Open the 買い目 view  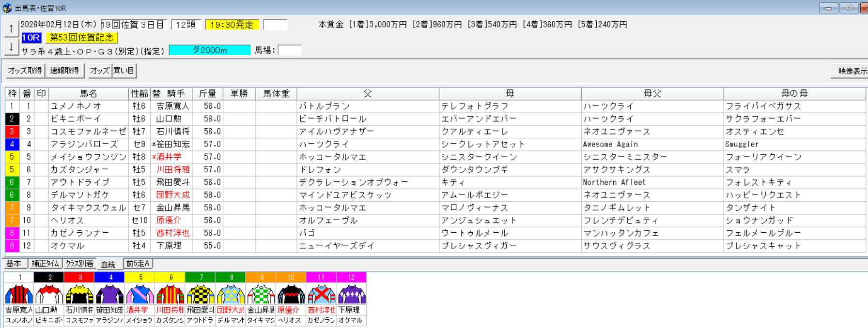tap(124, 71)
